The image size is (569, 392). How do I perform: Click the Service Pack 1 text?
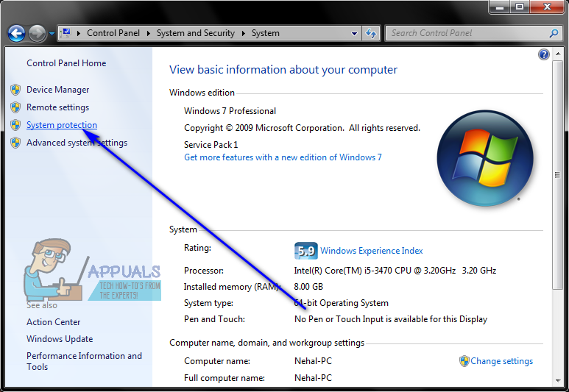click(211, 145)
